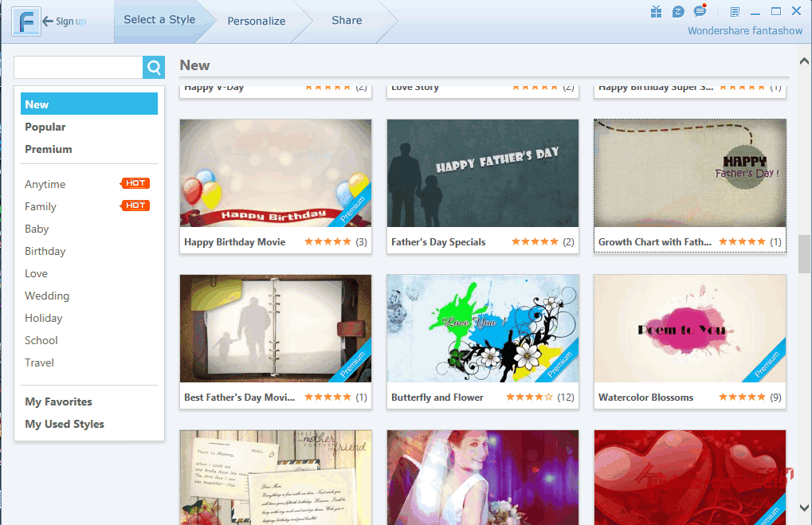Open the Birthday category
This screenshot has width=812, height=525.
tap(45, 251)
